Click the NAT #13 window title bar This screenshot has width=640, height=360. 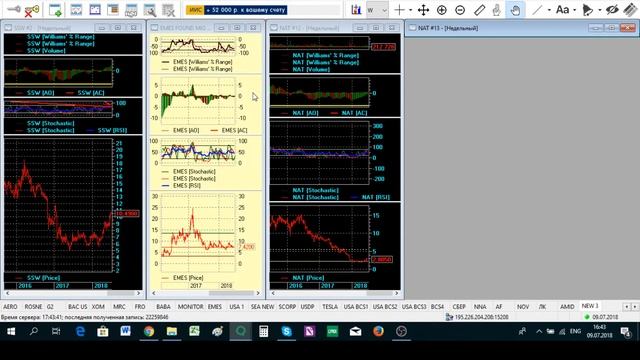click(522, 28)
